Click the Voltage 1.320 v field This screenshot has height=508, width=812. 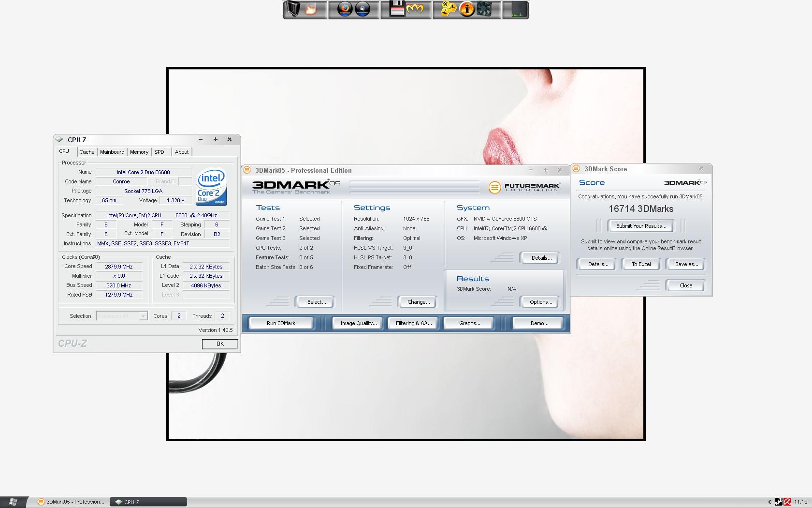[175, 200]
